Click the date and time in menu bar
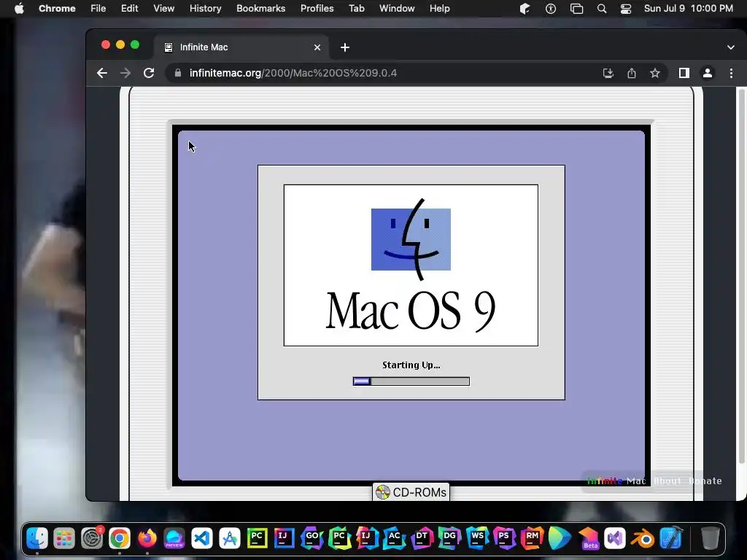 click(689, 9)
